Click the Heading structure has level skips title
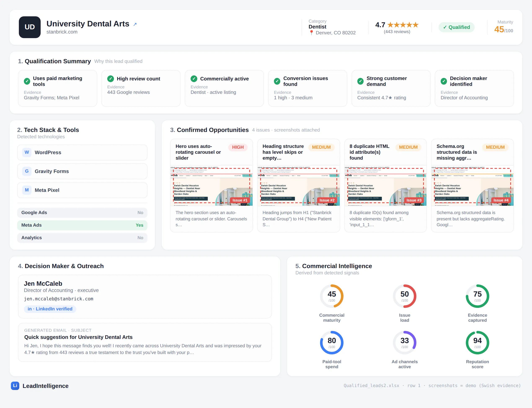This screenshot has width=532, height=408. click(x=283, y=152)
